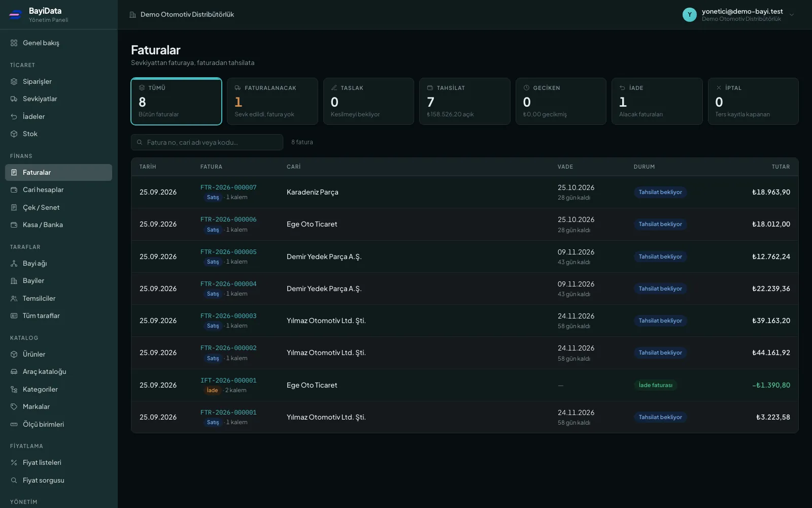Click the ₺44.161,92 amount

click(x=771, y=353)
